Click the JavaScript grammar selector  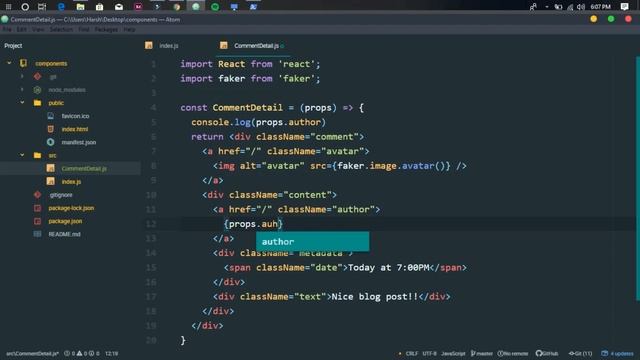point(453,353)
